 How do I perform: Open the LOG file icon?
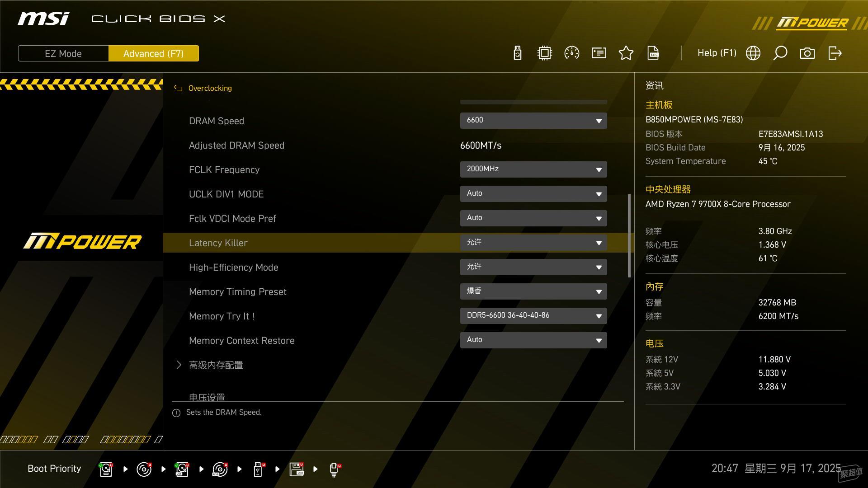[653, 53]
